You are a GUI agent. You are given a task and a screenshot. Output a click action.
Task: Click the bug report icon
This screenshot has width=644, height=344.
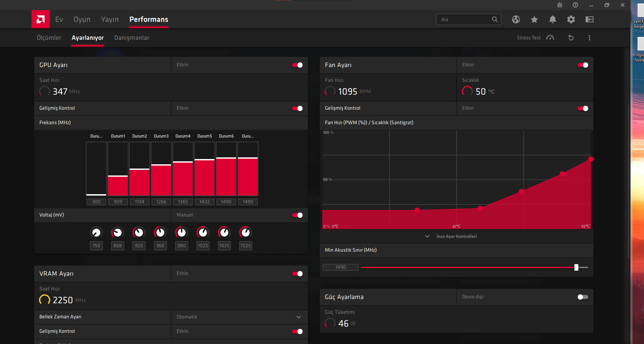(560, 5)
